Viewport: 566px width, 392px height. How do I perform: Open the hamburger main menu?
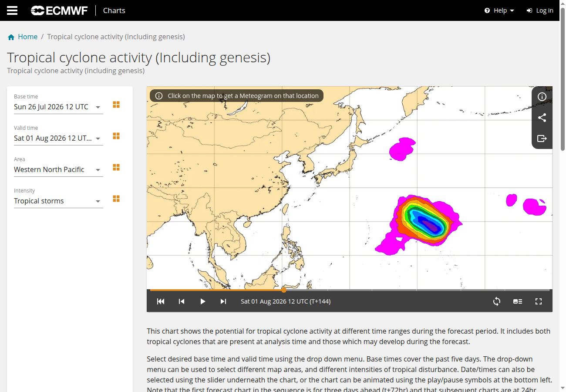[12, 10]
